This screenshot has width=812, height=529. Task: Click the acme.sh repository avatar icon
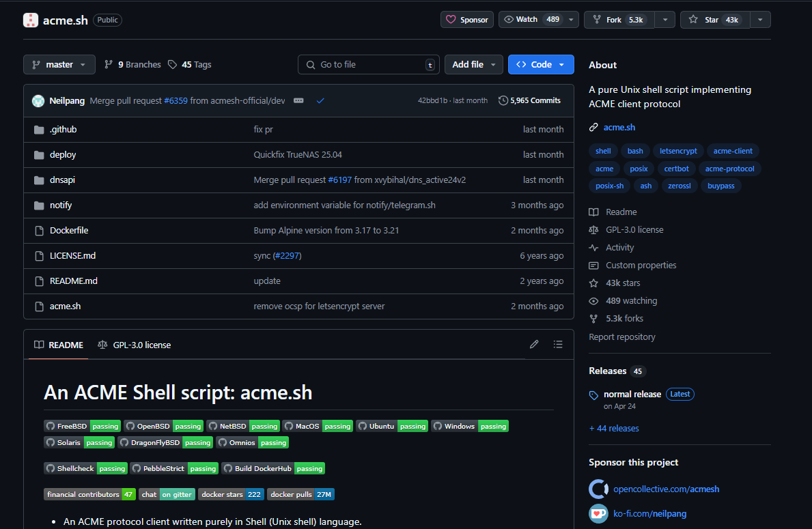coord(31,20)
